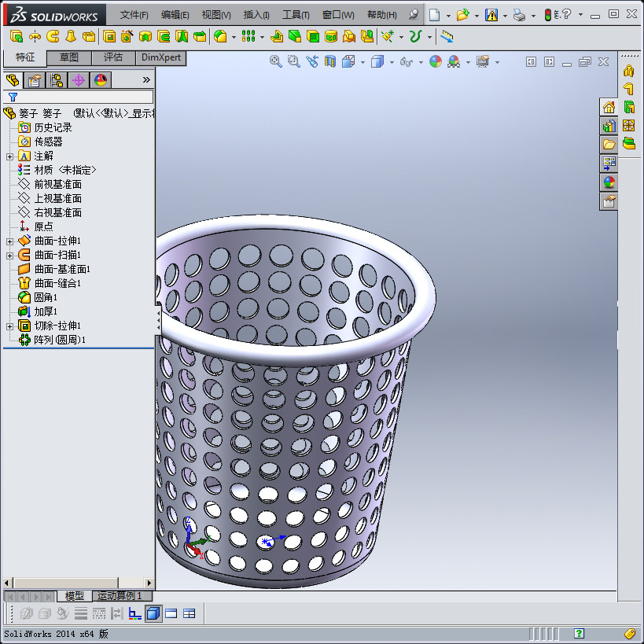Screen dimensions: 644x644
Task: Open SolidWorks Resources home tab
Action: coord(609,108)
